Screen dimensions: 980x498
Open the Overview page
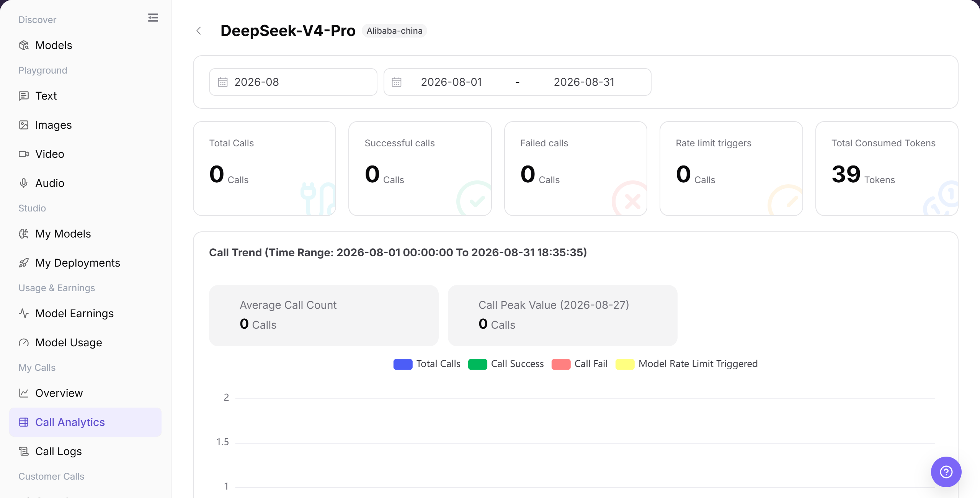(85, 393)
